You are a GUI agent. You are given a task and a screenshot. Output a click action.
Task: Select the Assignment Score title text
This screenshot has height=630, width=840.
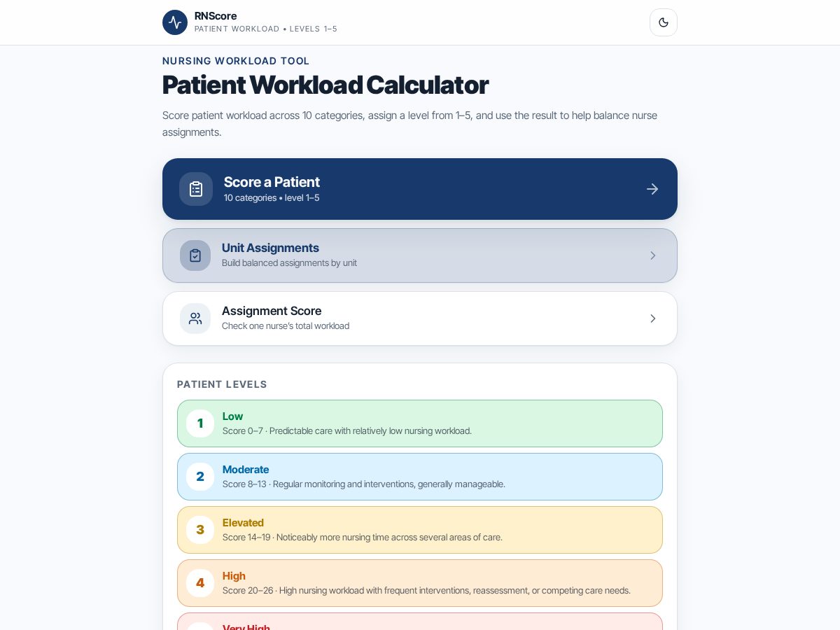[272, 311]
